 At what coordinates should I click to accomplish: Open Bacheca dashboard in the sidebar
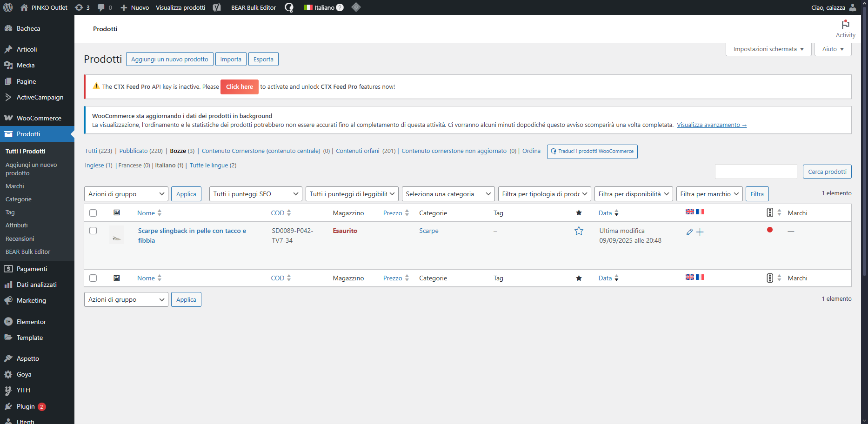[x=28, y=28]
